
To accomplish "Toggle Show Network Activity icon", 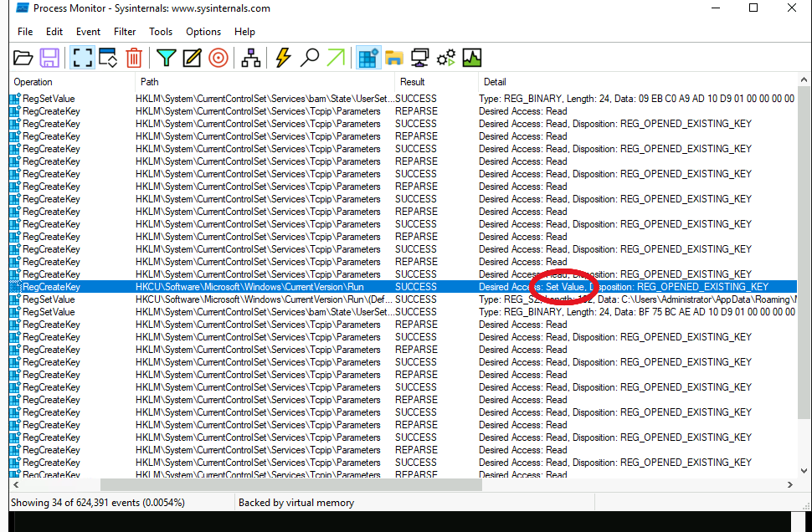I will coord(420,58).
